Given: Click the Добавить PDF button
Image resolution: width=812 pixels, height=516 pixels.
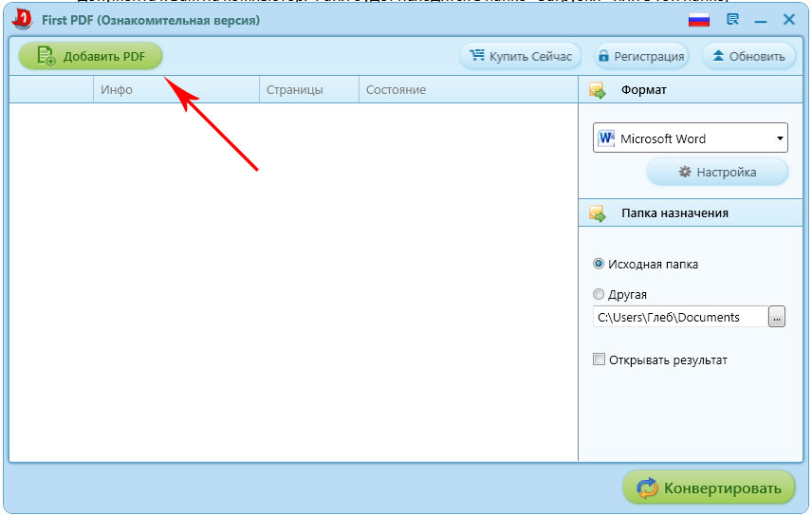Looking at the screenshot, I should [x=91, y=56].
